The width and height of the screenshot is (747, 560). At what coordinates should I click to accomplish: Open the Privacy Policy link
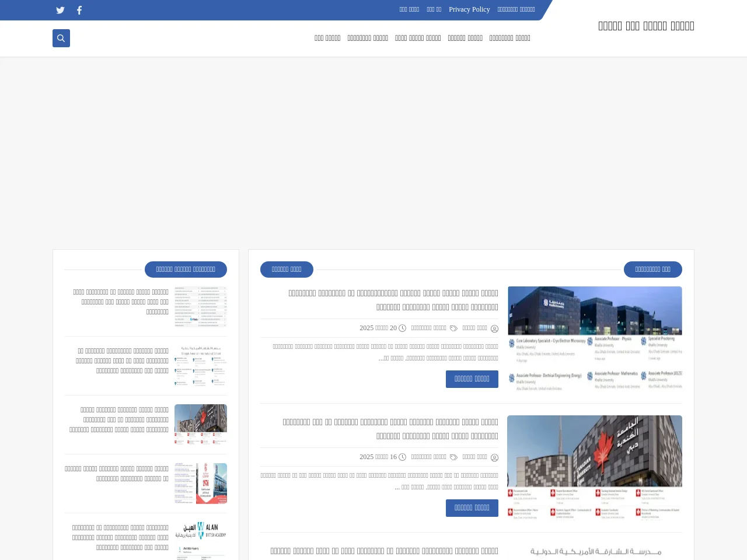[469, 9]
